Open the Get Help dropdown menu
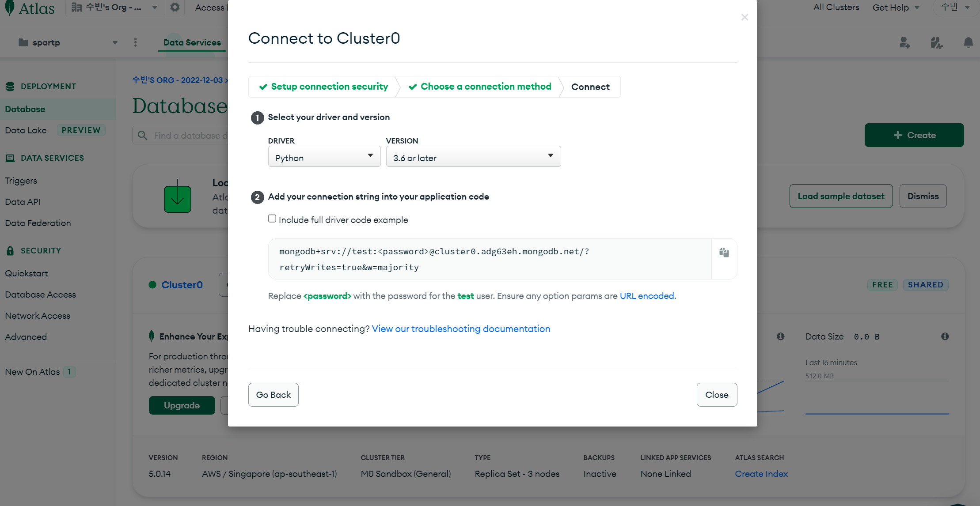Screen dimensions: 980x506 pos(896,8)
